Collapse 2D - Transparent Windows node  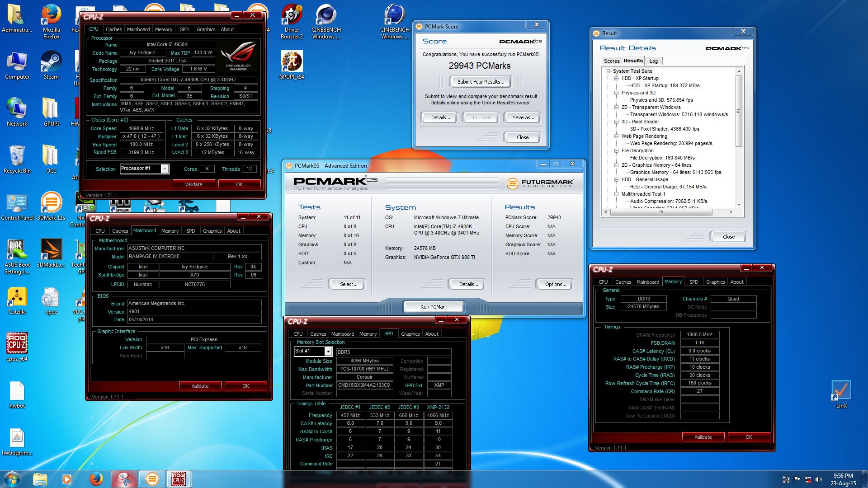pyautogui.click(x=617, y=107)
